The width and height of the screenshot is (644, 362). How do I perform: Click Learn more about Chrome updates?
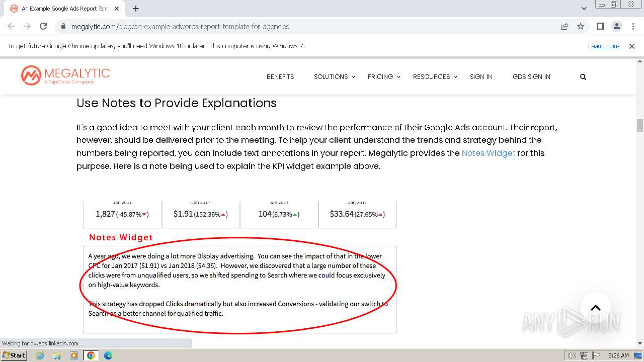604,46
